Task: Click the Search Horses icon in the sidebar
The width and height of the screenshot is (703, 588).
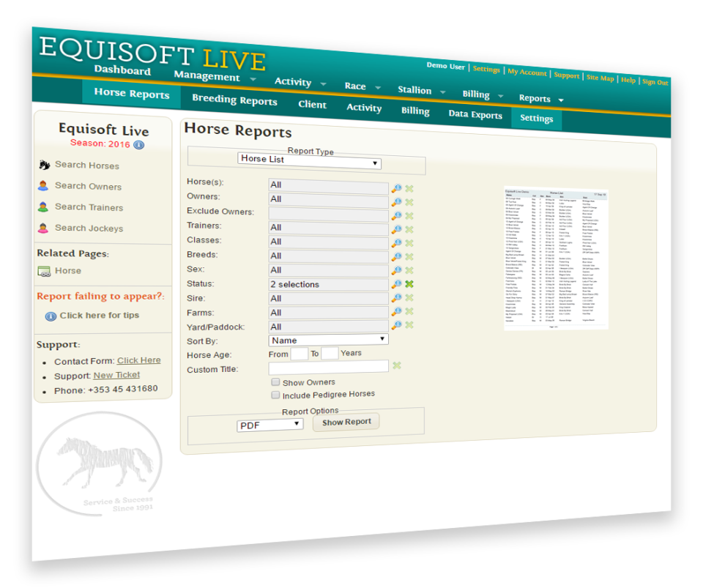Action: 45,165
